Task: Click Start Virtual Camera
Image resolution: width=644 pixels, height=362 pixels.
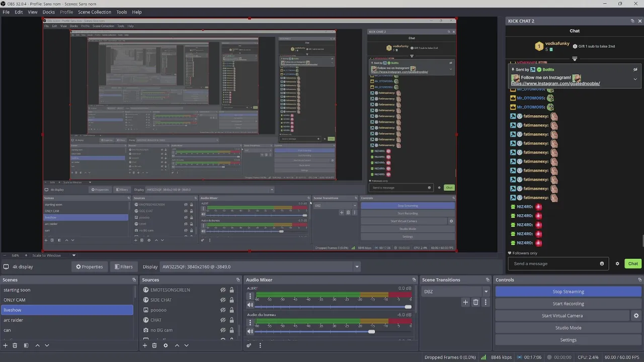Action: tap(562, 316)
